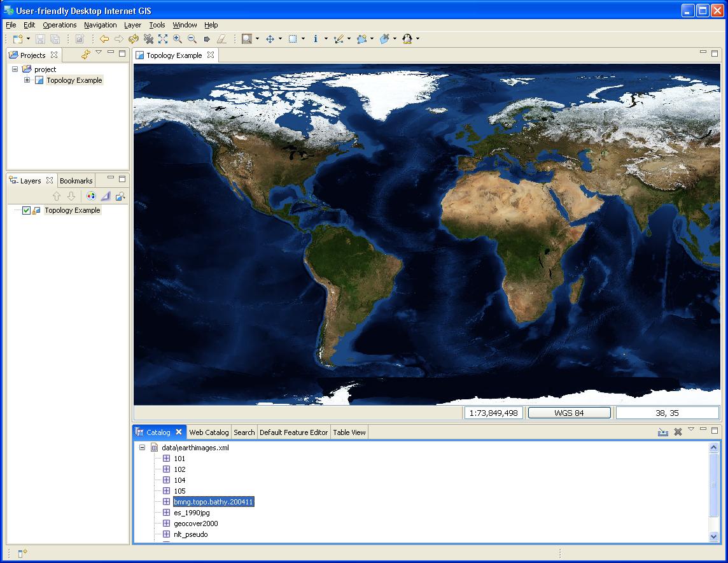Switch to the Bookmarks tab
The image size is (728, 563).
tap(76, 181)
